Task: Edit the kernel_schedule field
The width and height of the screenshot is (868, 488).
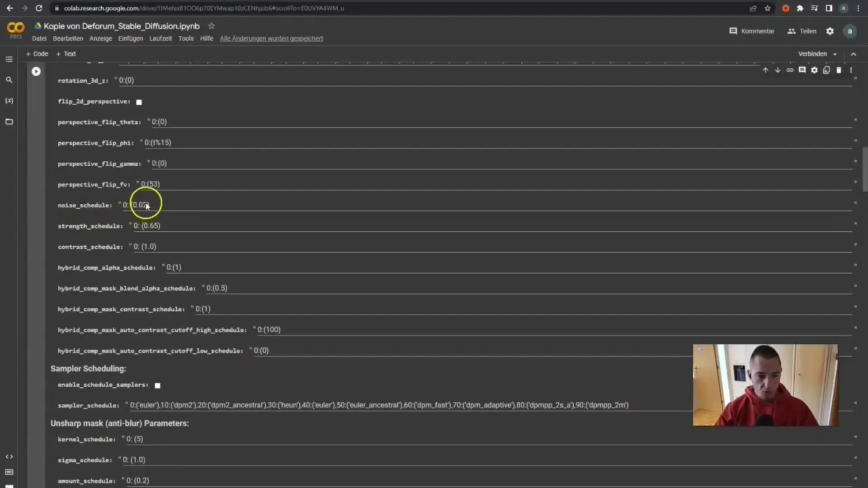Action: 488,439
